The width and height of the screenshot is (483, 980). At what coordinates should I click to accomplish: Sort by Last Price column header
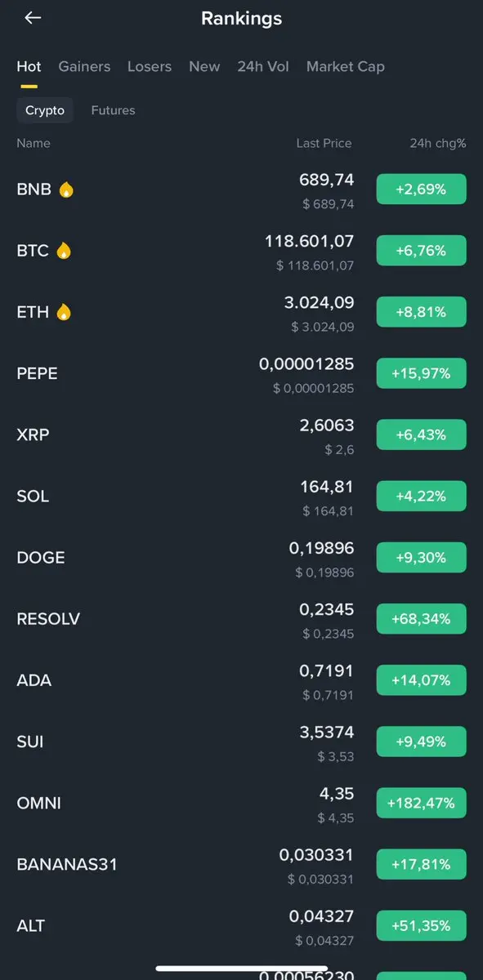324,143
